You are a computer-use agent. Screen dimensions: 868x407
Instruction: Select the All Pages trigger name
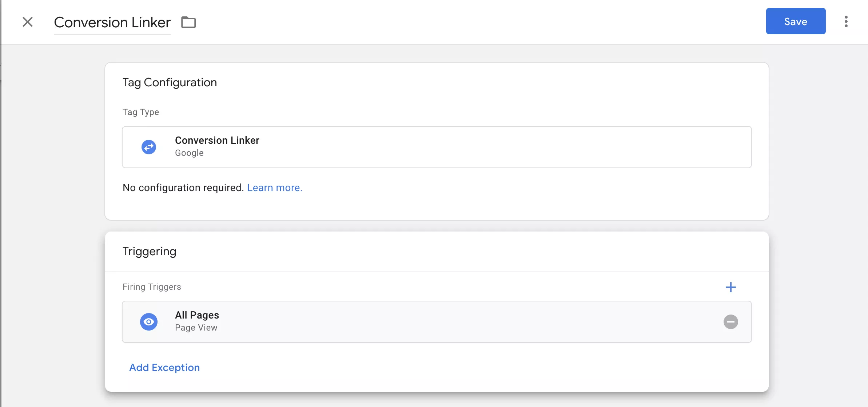(197, 315)
